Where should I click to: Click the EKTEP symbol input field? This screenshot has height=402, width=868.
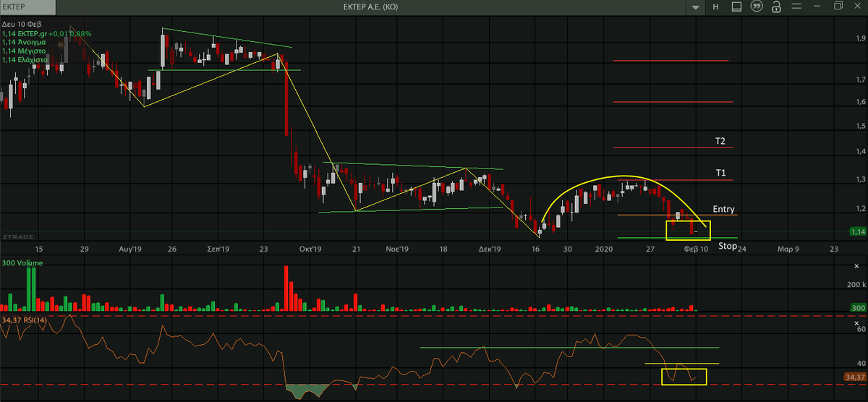29,7
